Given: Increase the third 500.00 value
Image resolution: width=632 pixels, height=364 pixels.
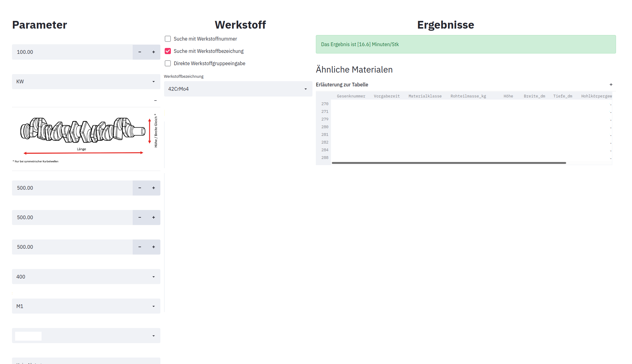Looking at the screenshot, I should click(x=154, y=247).
